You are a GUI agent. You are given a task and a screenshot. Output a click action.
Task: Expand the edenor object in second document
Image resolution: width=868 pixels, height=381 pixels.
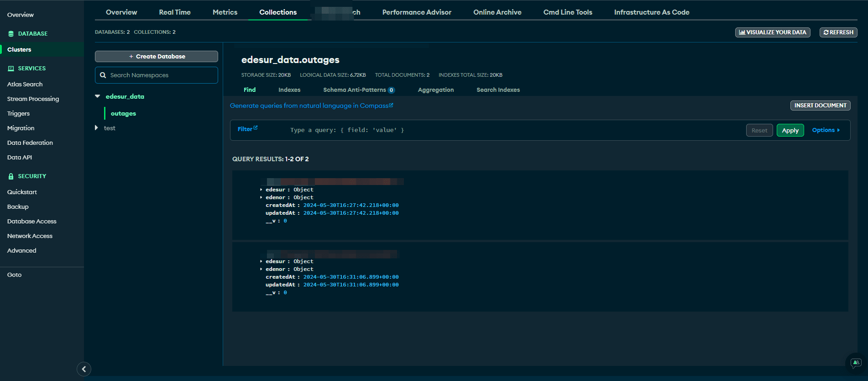click(261, 269)
